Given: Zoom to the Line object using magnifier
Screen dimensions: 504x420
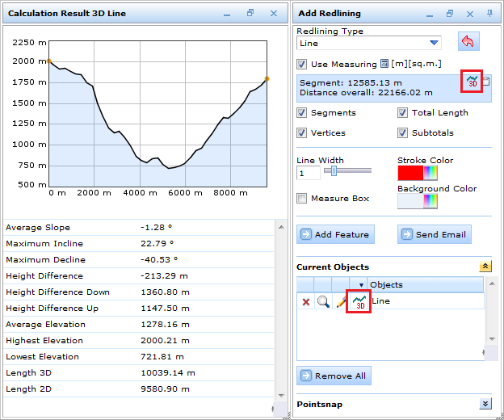Looking at the screenshot, I should coord(323,301).
